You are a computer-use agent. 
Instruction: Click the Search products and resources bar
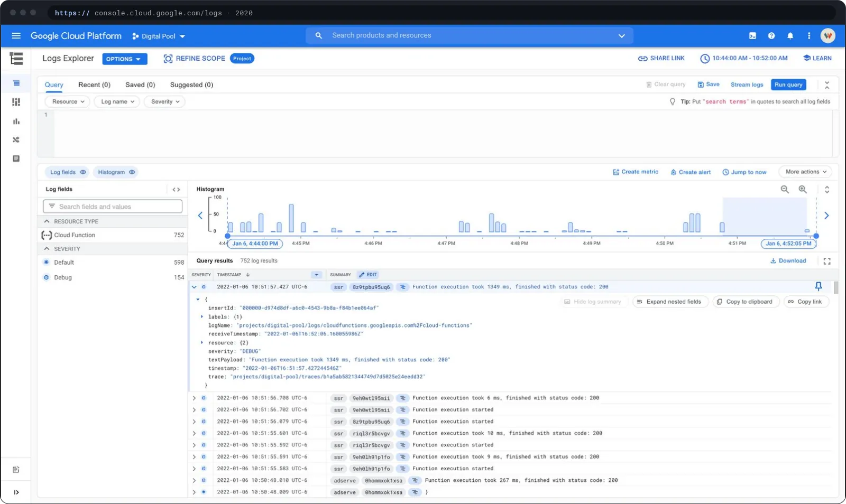click(470, 35)
